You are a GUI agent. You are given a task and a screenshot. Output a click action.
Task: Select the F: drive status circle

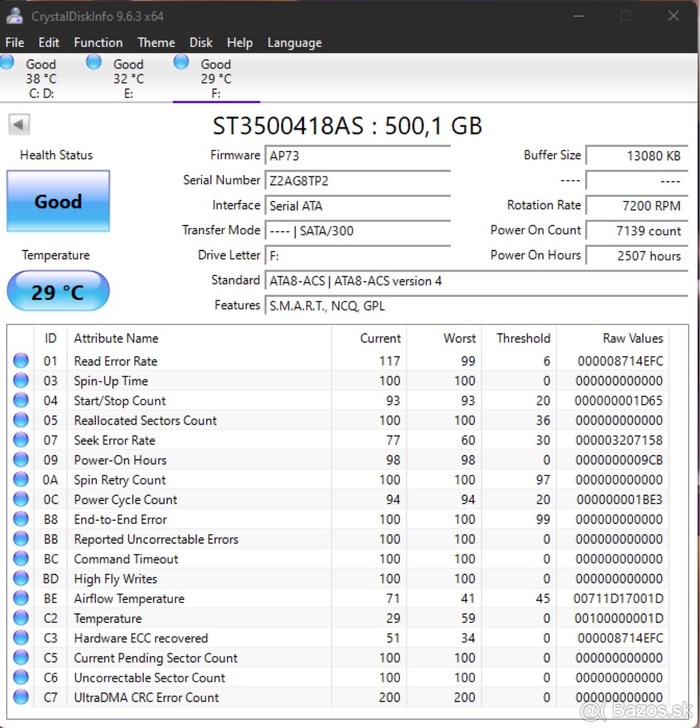[x=181, y=61]
